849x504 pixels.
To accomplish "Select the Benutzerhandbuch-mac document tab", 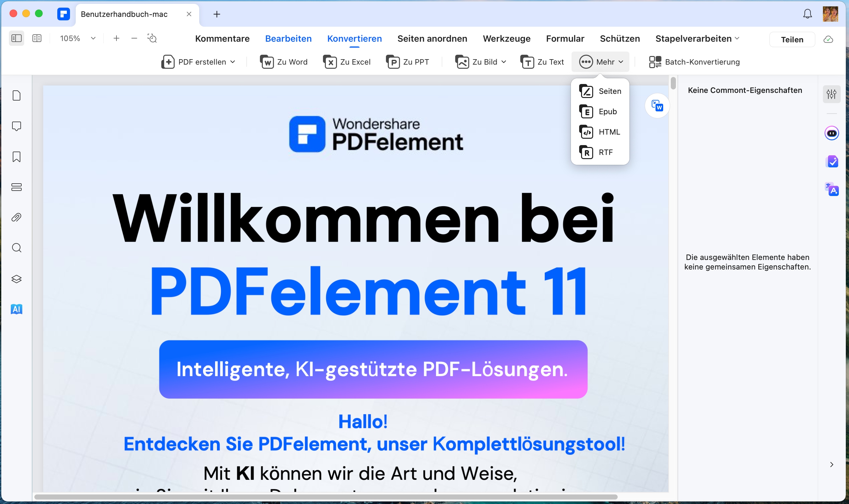I will pos(137,15).
